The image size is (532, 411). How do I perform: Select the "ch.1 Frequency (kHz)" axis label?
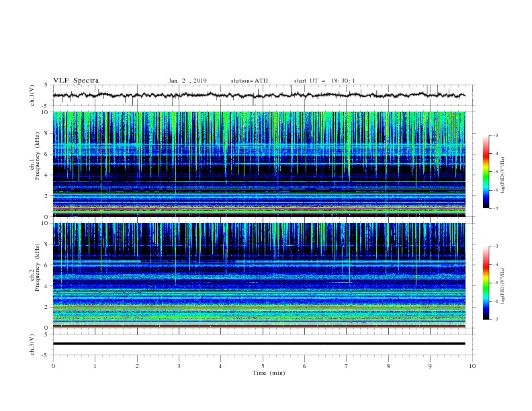(35, 156)
